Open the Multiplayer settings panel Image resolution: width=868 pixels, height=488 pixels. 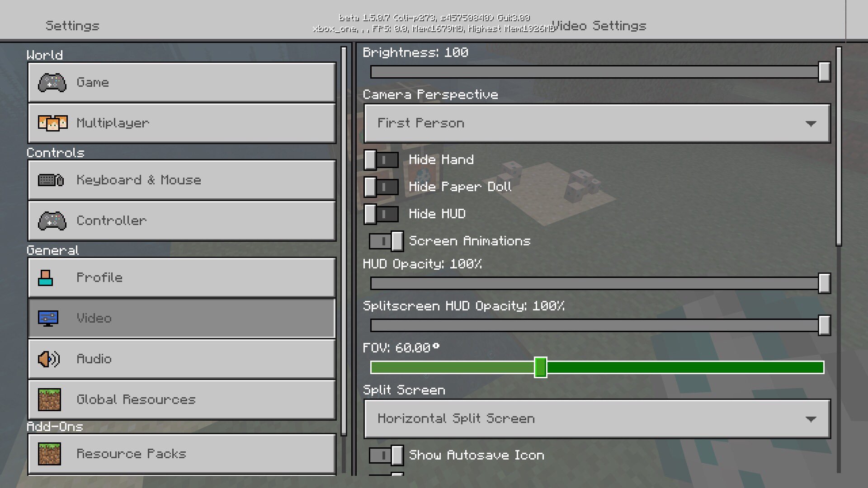point(182,123)
